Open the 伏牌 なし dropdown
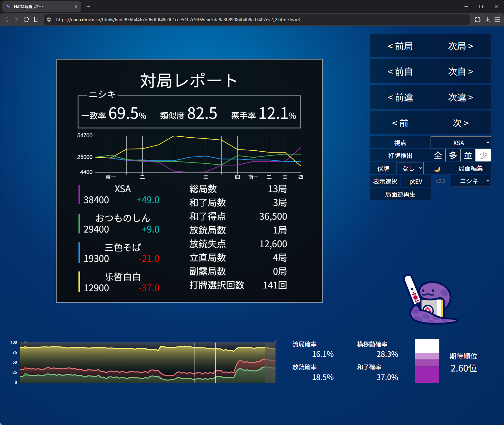 point(410,168)
